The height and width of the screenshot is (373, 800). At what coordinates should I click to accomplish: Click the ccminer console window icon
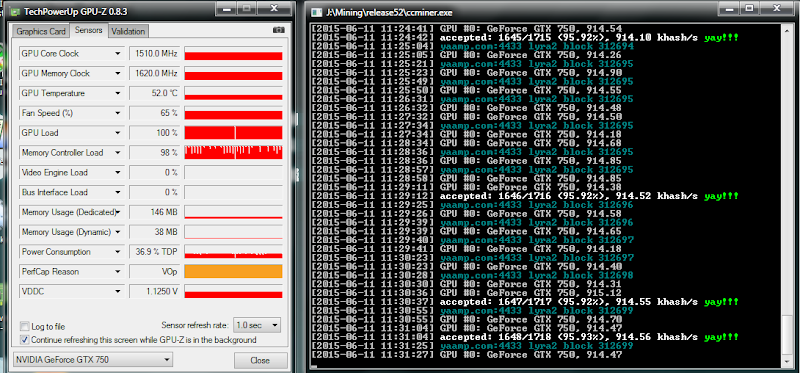[x=316, y=13]
